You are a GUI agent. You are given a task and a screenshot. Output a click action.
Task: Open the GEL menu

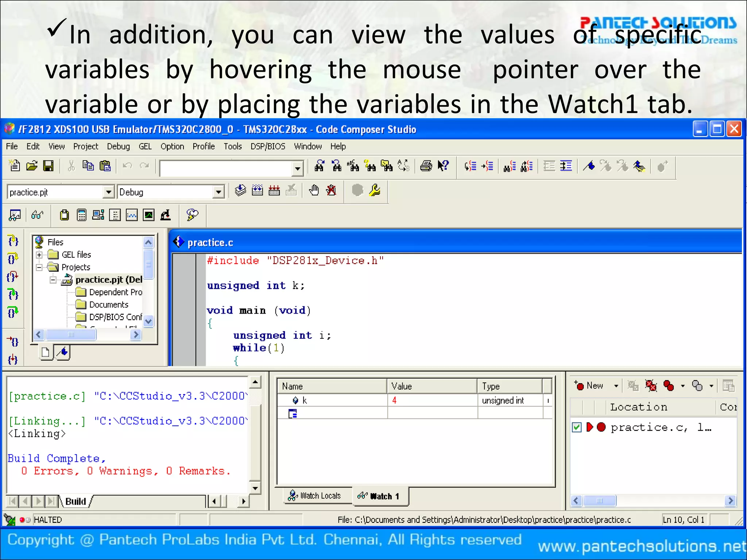pos(145,146)
